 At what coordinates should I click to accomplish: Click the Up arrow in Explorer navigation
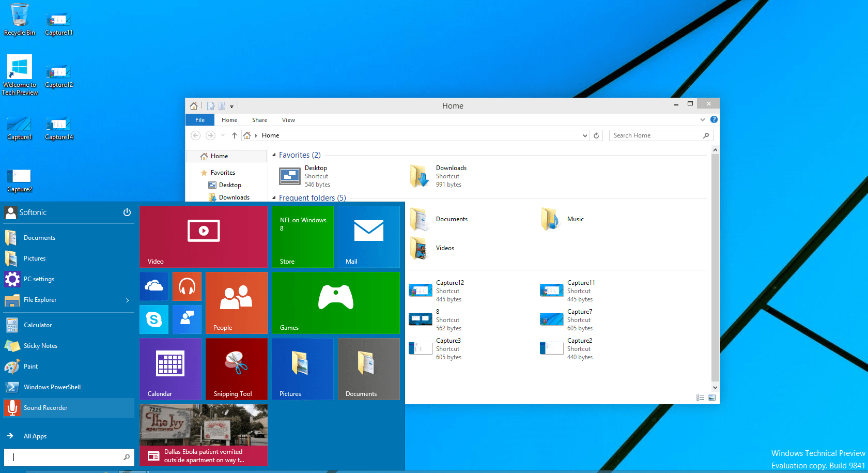tap(235, 135)
